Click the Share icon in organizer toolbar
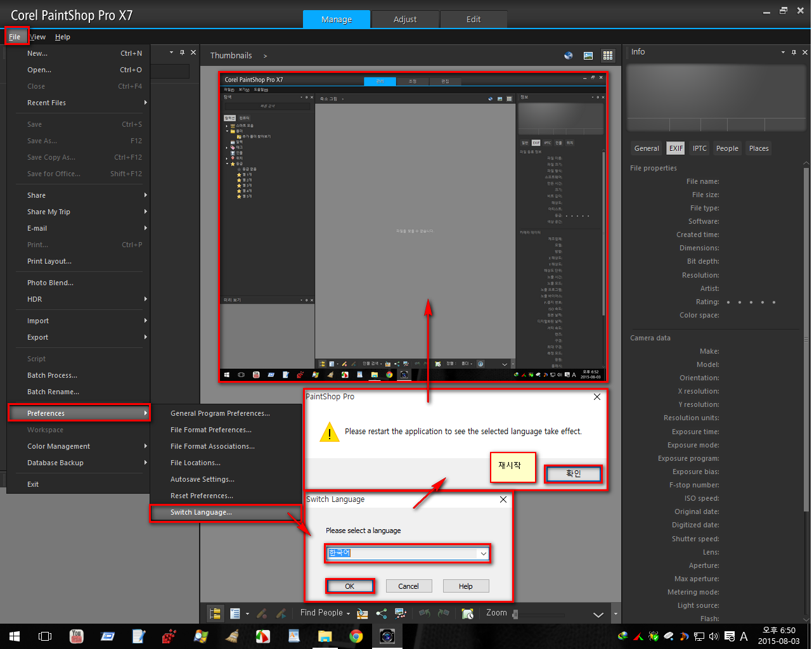 (x=382, y=614)
